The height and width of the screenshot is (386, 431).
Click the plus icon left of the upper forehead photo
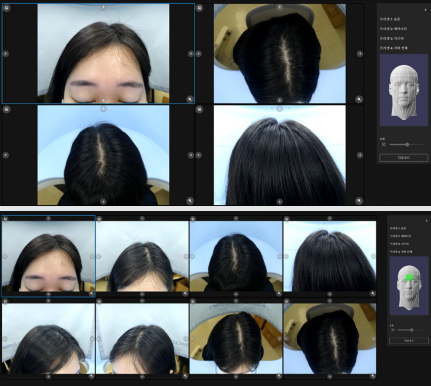pos(6,54)
